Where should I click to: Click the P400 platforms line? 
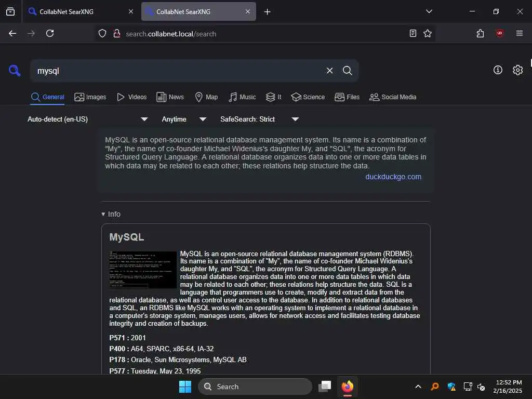[162, 349]
